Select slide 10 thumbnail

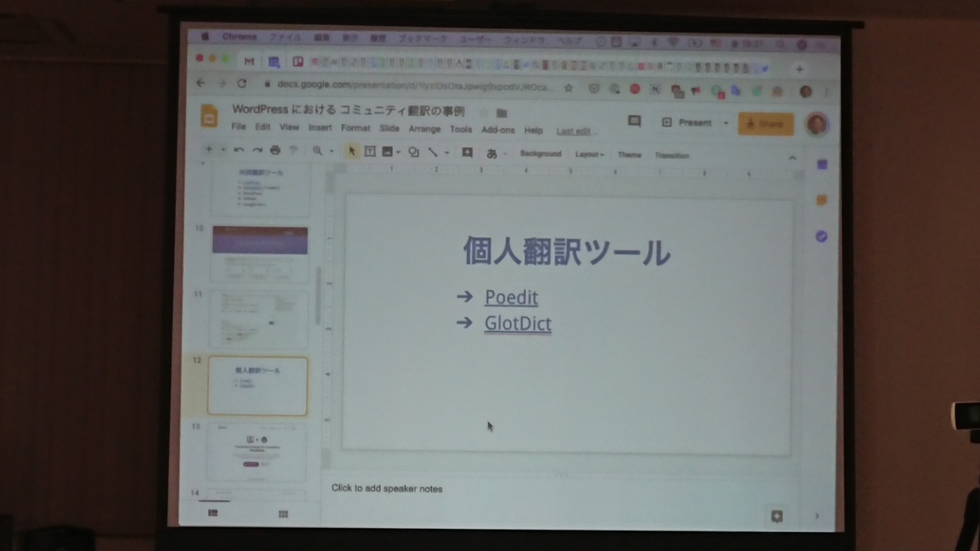[261, 254]
